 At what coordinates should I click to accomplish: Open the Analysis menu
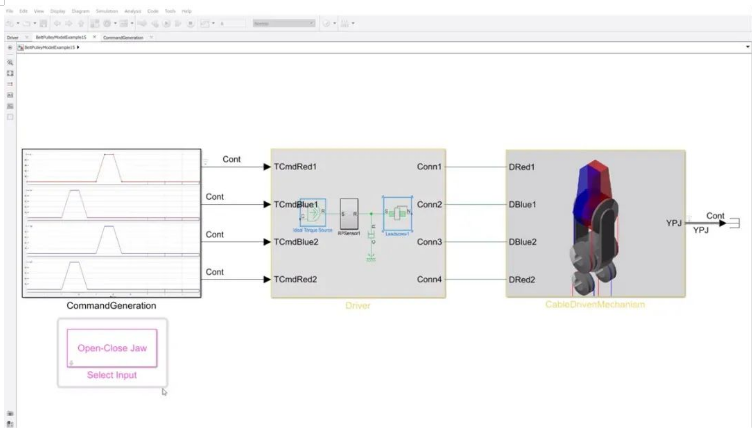[x=132, y=11]
